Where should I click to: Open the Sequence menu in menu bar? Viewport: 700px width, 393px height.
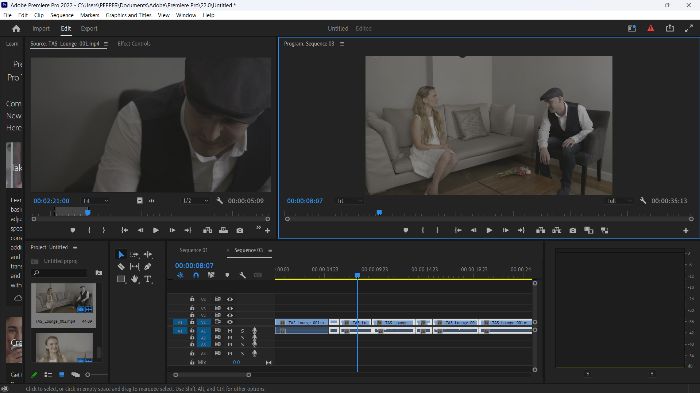(x=62, y=15)
